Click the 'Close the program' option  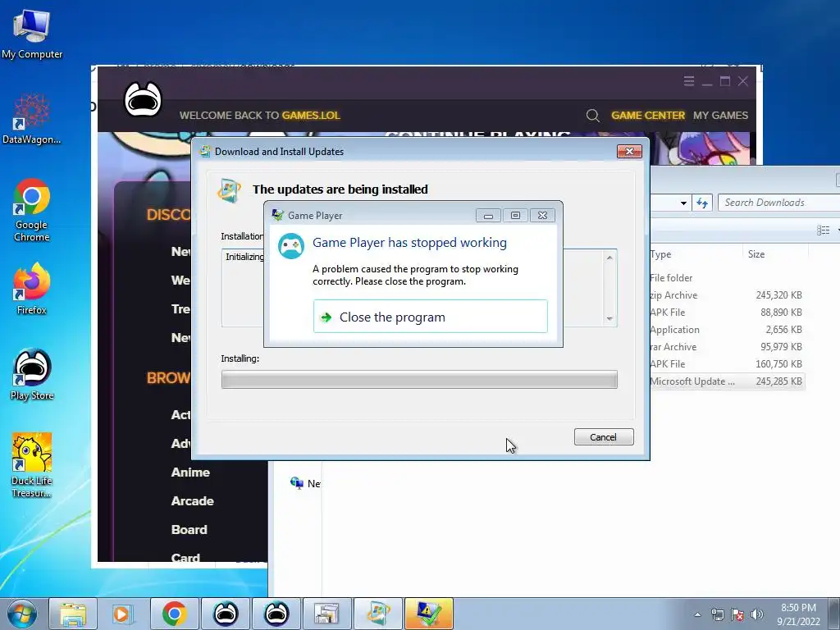tap(430, 317)
